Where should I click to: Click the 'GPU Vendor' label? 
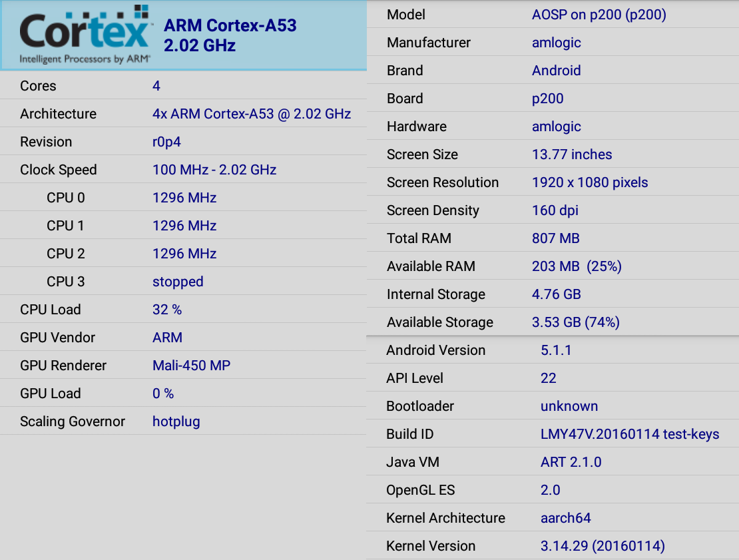click(57, 338)
